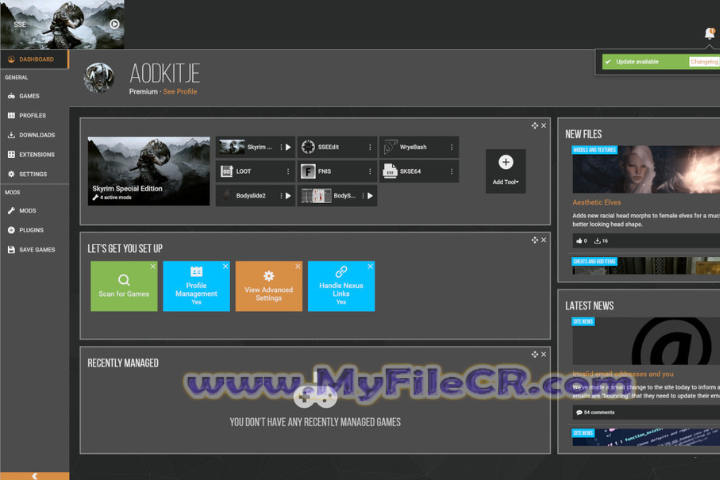The width and height of the screenshot is (720, 480).
Task: Click the 54 comments link
Action: 596,412
